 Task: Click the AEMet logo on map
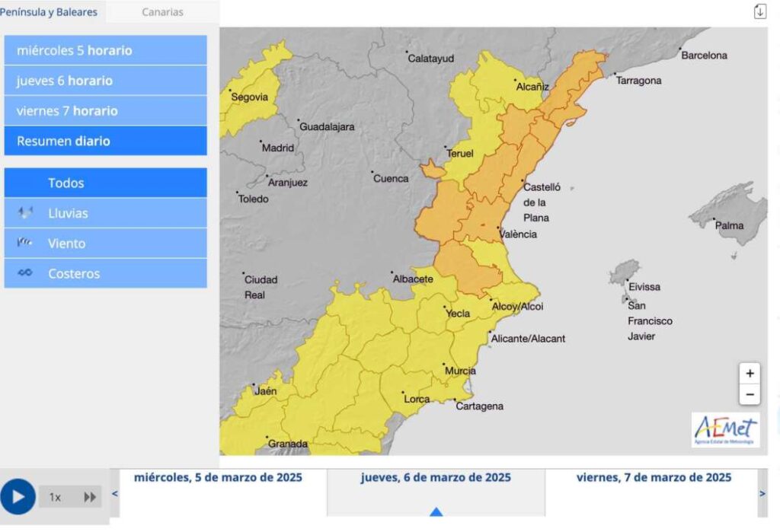(725, 430)
